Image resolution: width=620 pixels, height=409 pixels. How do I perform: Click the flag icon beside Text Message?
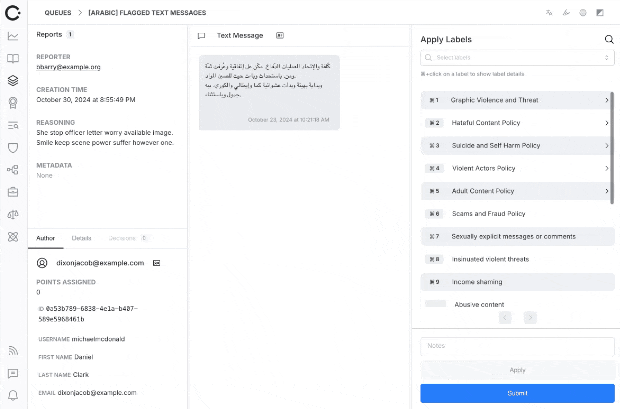click(201, 36)
